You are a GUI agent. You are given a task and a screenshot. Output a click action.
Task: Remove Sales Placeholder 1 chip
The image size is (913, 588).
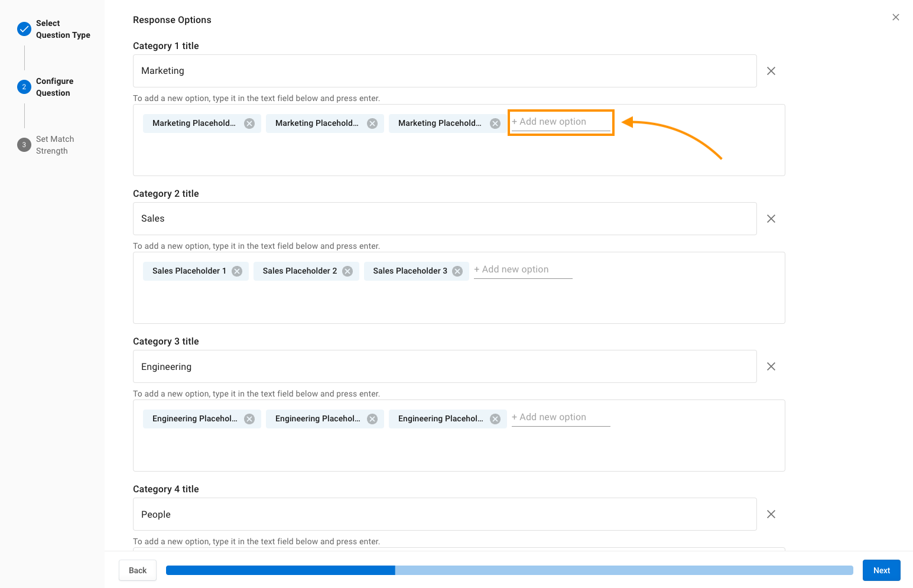pos(237,271)
